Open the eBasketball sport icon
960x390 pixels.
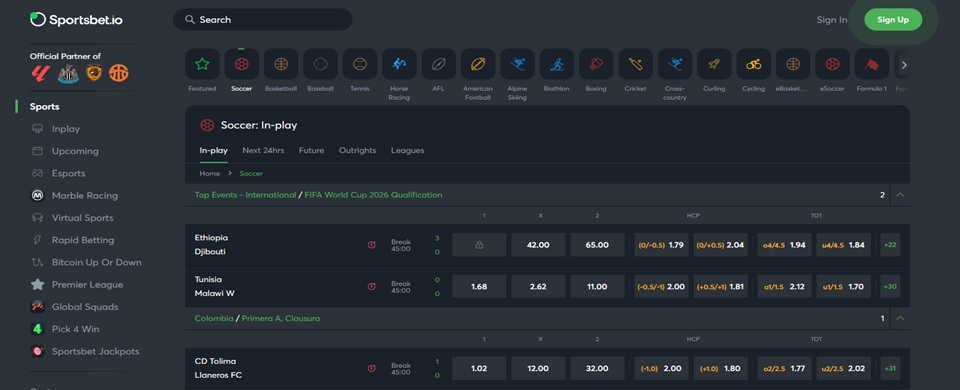(793, 64)
